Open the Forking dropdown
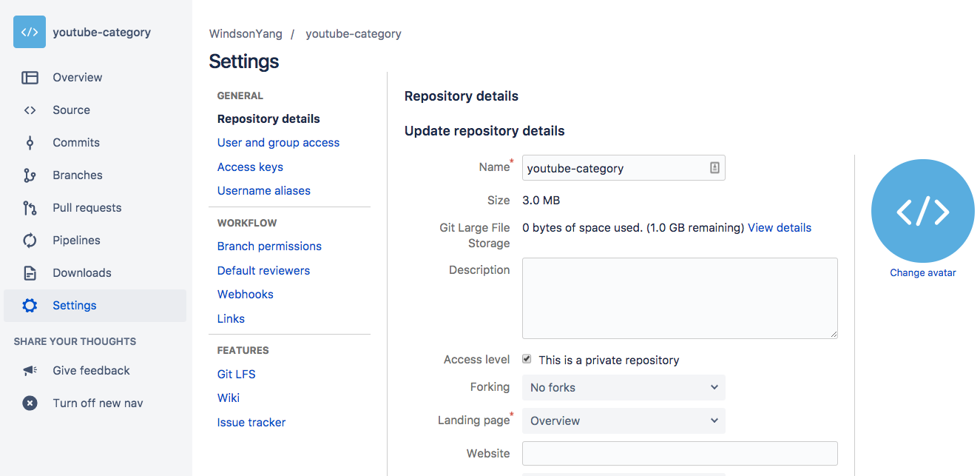Image resolution: width=980 pixels, height=476 pixels. coord(624,387)
